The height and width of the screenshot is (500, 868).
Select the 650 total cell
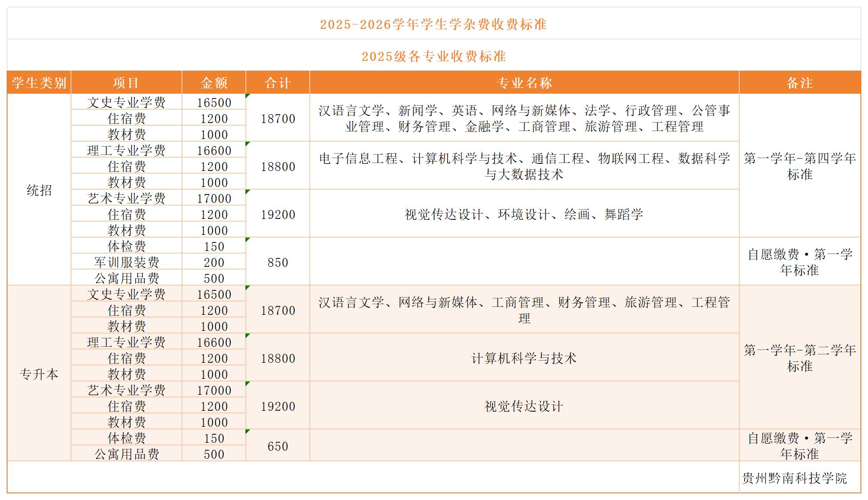point(278,446)
